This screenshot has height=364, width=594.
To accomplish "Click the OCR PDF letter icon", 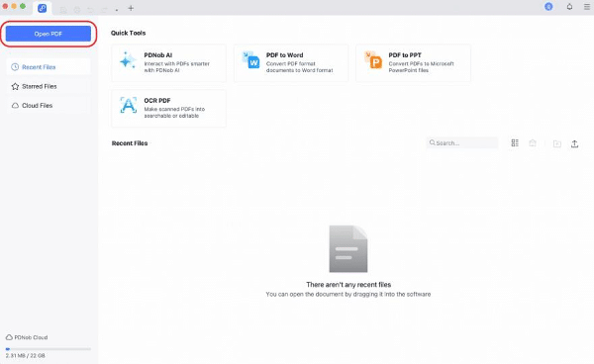I will click(129, 105).
